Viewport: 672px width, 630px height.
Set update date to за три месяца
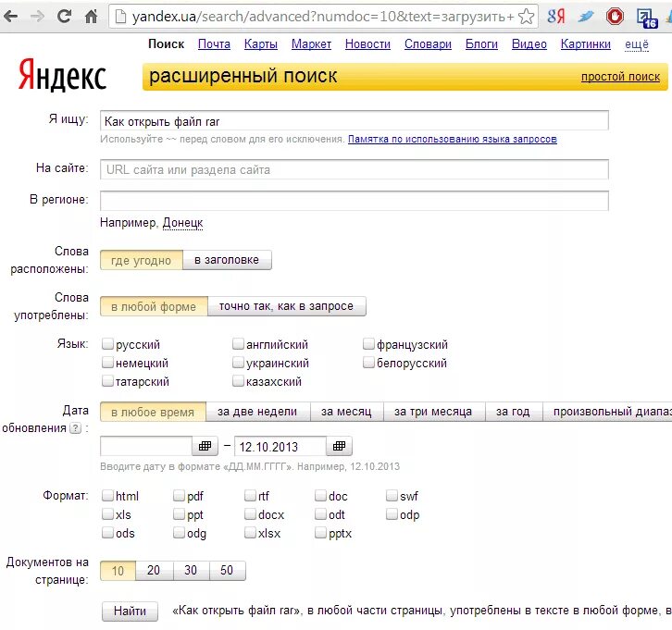[434, 412]
